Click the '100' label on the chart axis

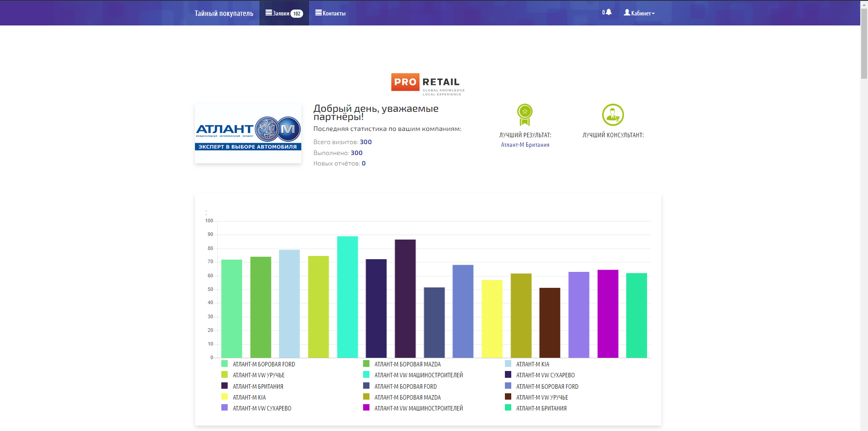coord(209,221)
